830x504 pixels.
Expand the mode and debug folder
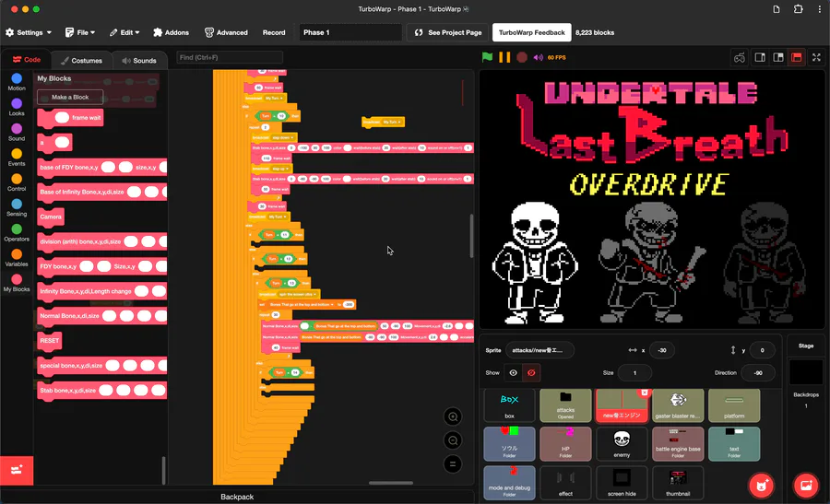click(x=509, y=483)
